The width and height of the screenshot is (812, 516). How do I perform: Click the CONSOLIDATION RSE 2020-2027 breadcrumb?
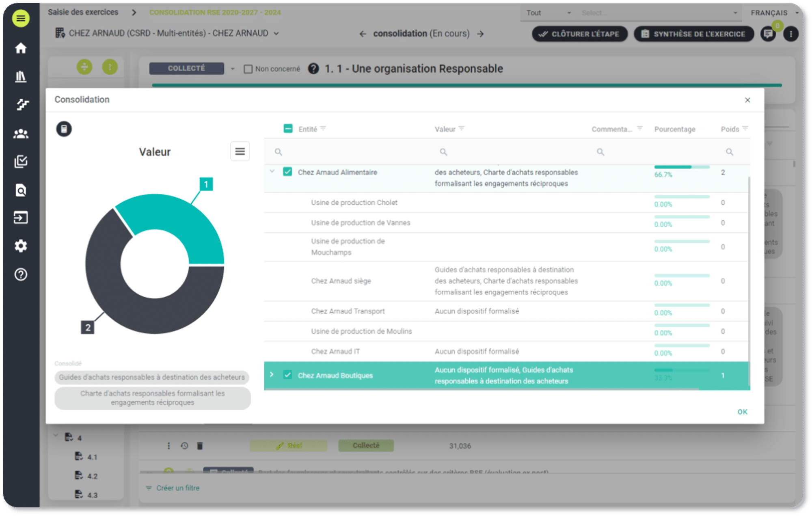[215, 12]
